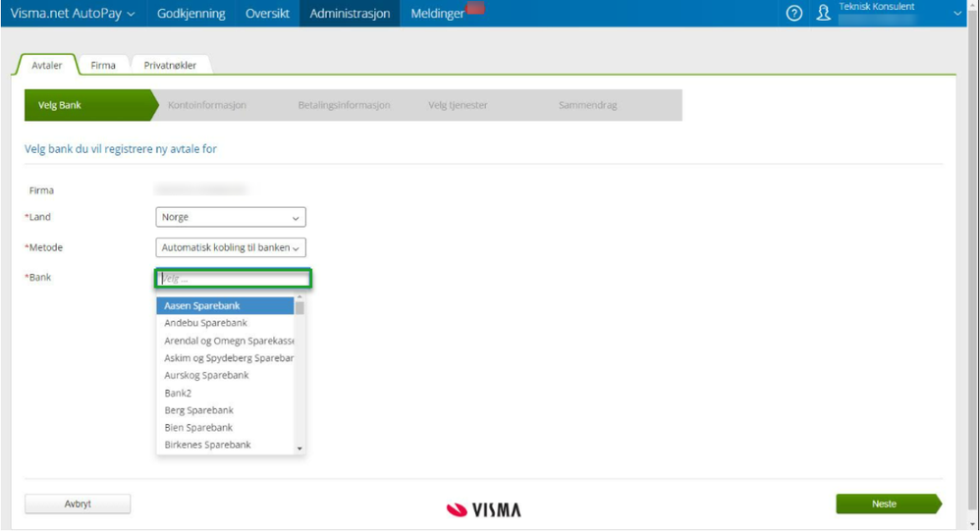This screenshot has height=532, width=980.
Task: Click the Visma logo in the footer
Action: tap(484, 509)
